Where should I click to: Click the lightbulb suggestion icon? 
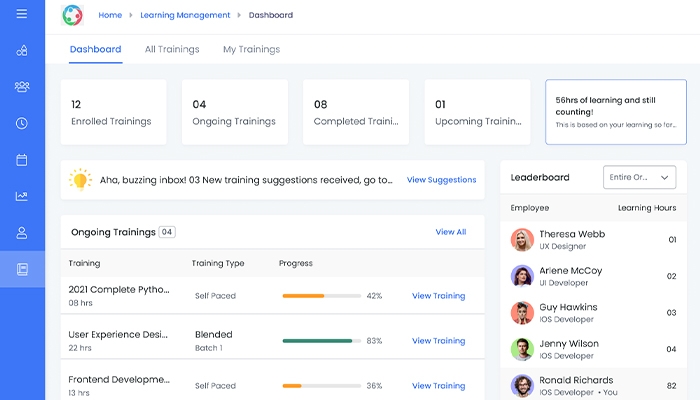[80, 180]
